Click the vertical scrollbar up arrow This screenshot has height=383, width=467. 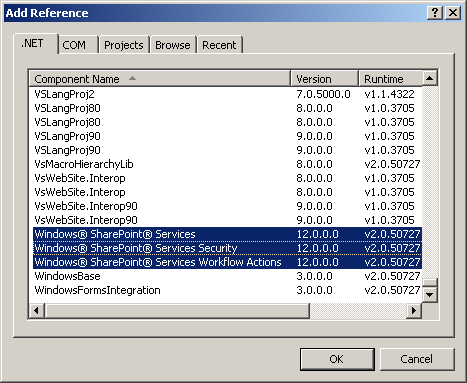(x=430, y=78)
